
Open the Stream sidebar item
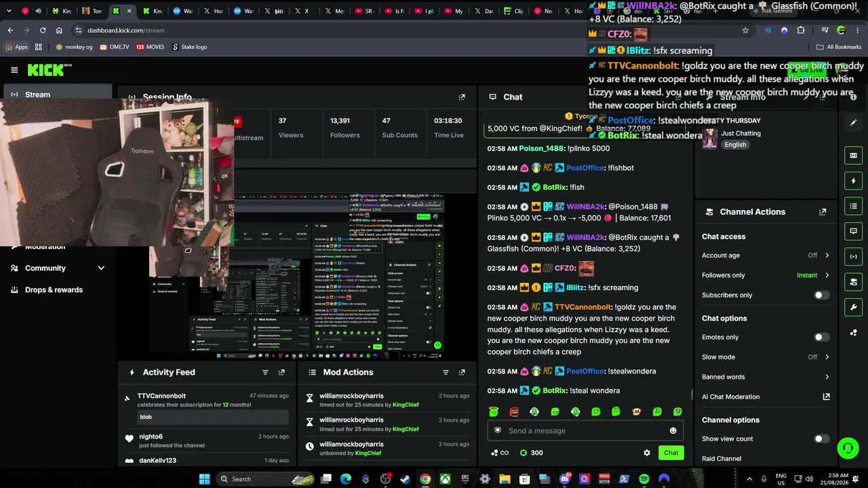pyautogui.click(x=58, y=95)
